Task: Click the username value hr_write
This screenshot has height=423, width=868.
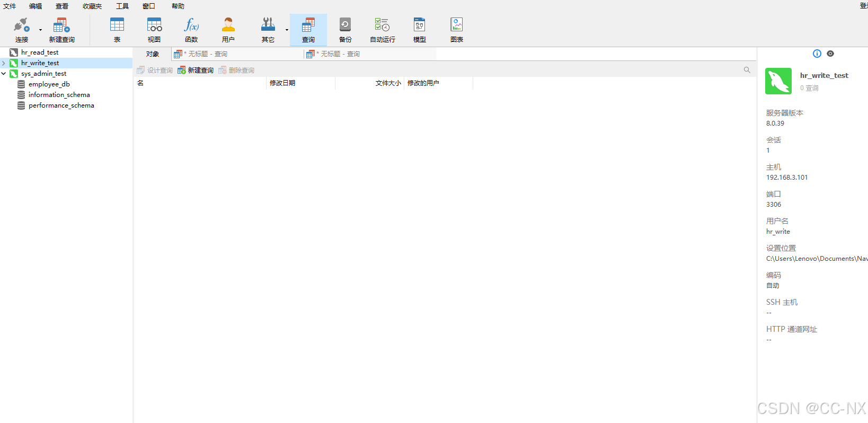Action: coord(778,232)
